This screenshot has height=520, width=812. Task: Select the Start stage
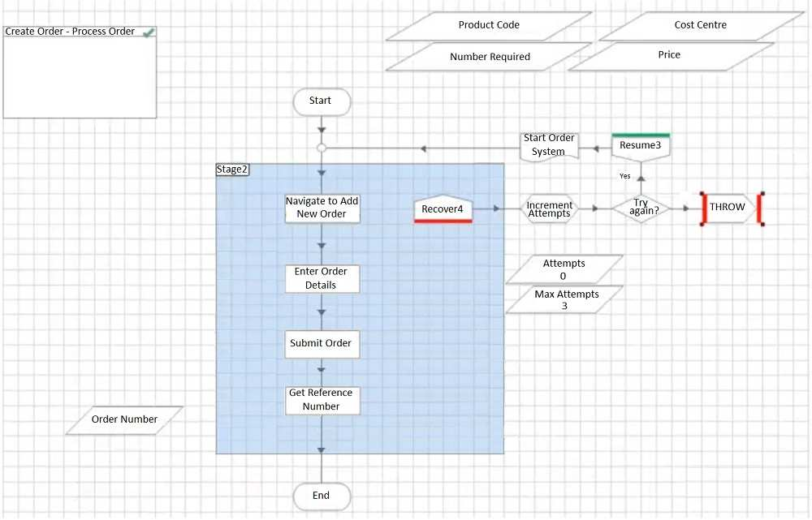click(321, 101)
